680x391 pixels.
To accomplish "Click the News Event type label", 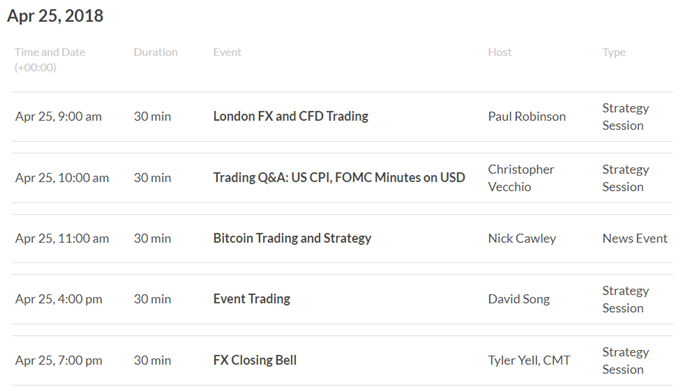I will click(634, 238).
